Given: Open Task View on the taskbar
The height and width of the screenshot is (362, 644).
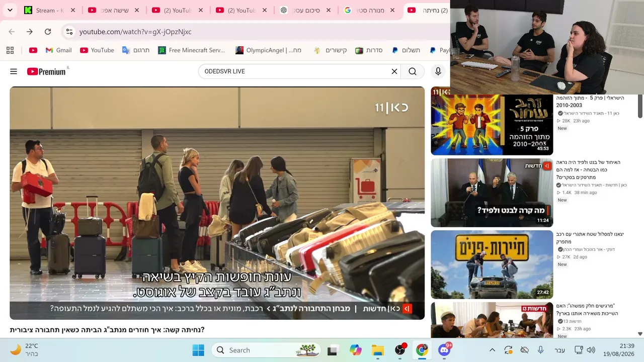Looking at the screenshot, I should point(332,350).
